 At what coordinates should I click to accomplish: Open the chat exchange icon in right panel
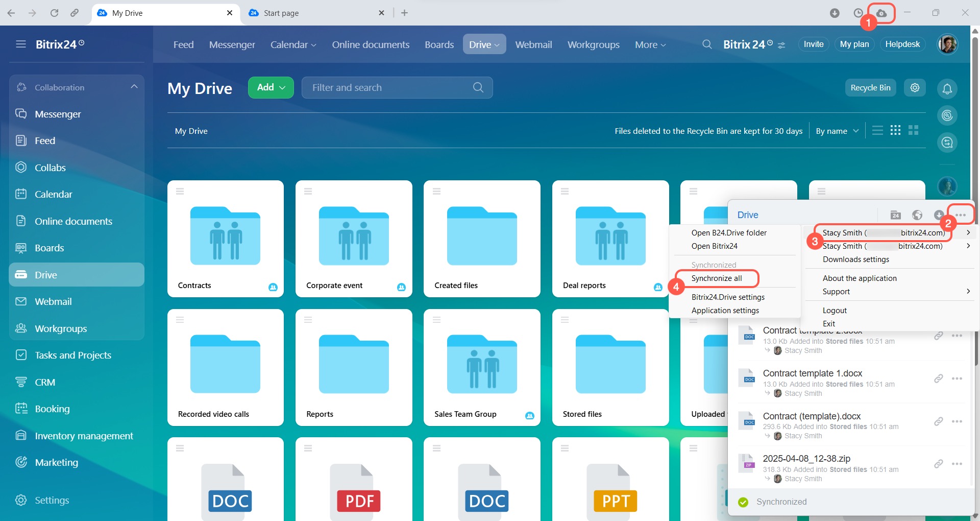point(947,142)
